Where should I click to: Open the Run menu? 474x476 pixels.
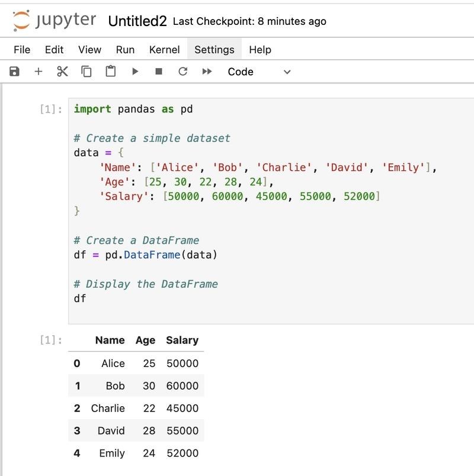point(125,50)
